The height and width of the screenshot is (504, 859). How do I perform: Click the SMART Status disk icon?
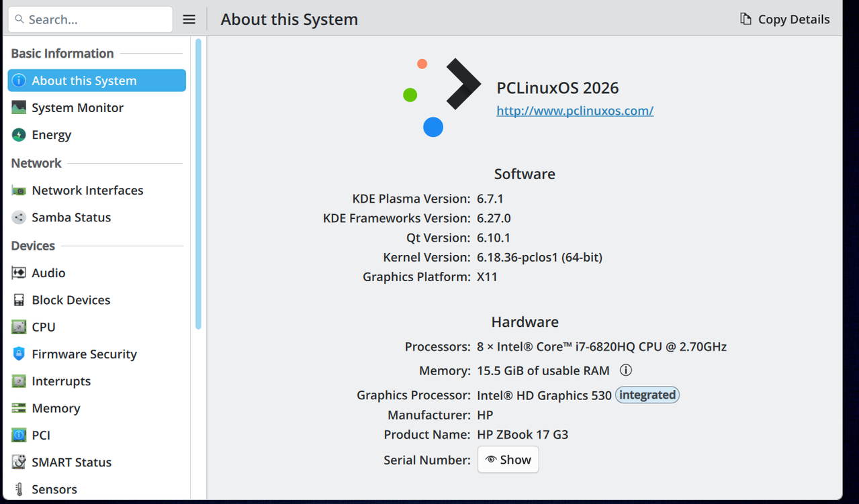point(19,462)
